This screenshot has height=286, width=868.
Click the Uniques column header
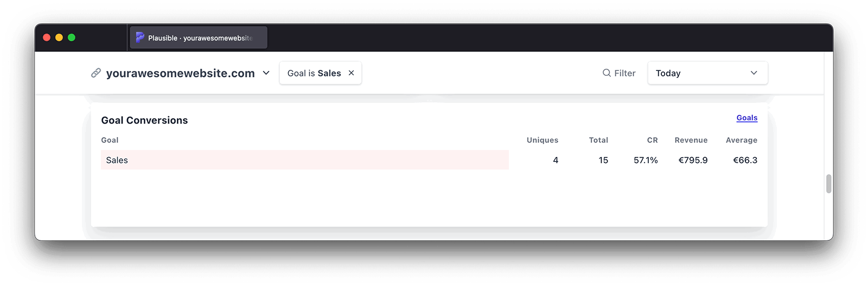coord(542,140)
